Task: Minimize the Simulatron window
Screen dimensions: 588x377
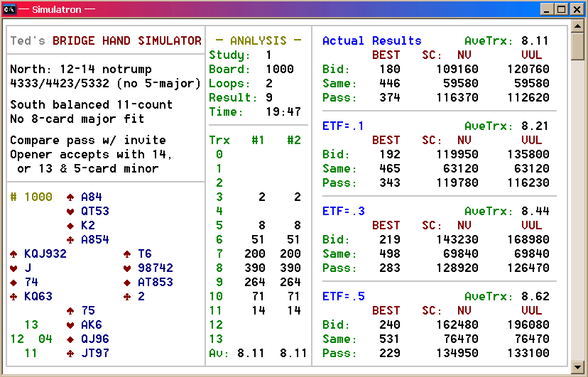Action: (x=548, y=9)
